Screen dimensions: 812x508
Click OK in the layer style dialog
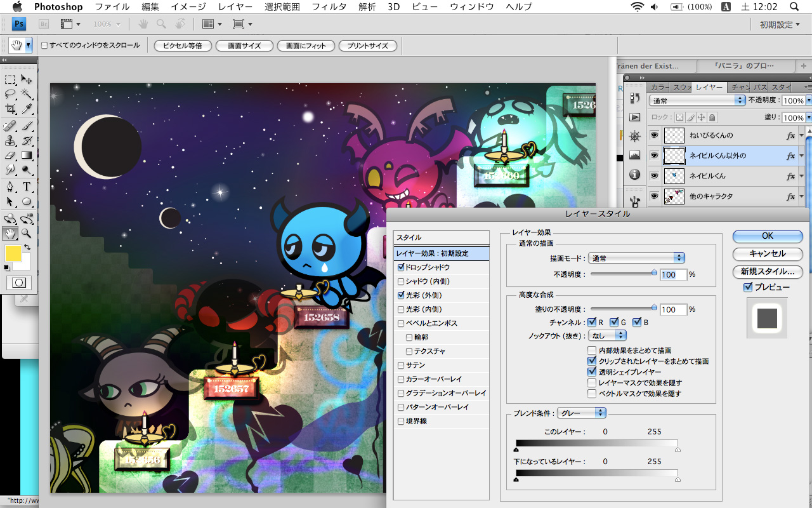[768, 236]
